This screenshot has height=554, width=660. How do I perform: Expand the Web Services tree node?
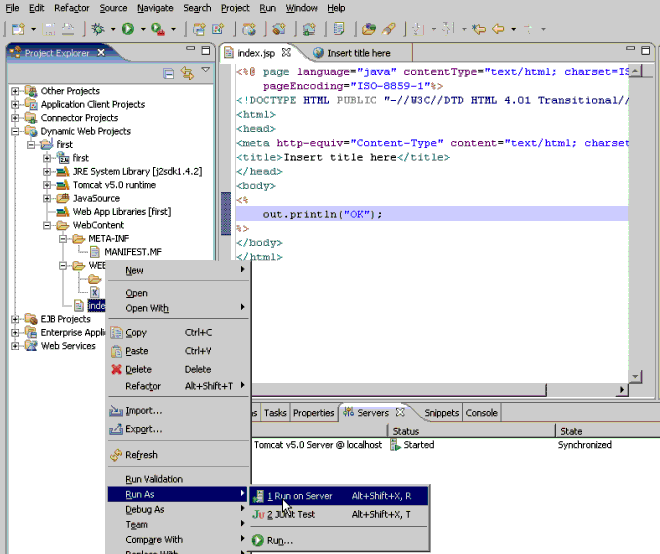pos(15,346)
